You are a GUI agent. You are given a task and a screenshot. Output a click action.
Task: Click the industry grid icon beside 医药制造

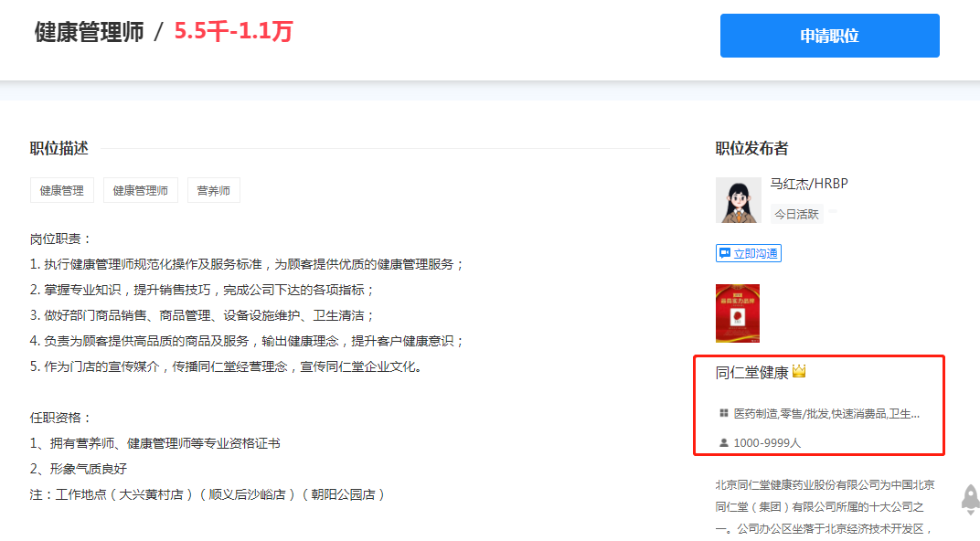724,413
